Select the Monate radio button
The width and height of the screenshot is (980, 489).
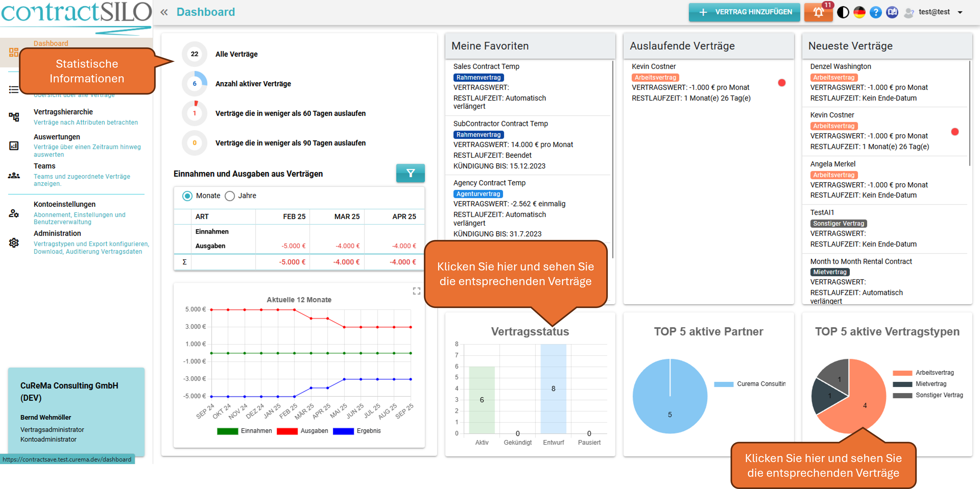click(x=187, y=196)
